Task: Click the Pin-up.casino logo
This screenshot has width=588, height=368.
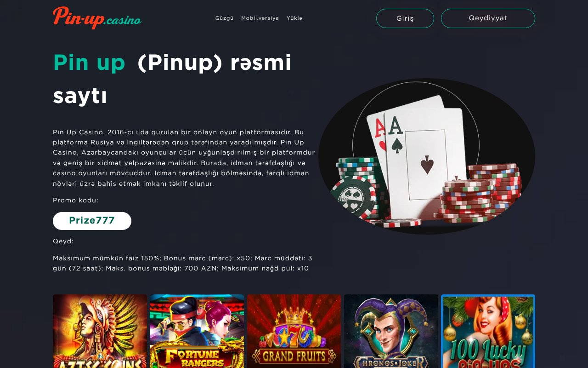Action: coord(97,18)
